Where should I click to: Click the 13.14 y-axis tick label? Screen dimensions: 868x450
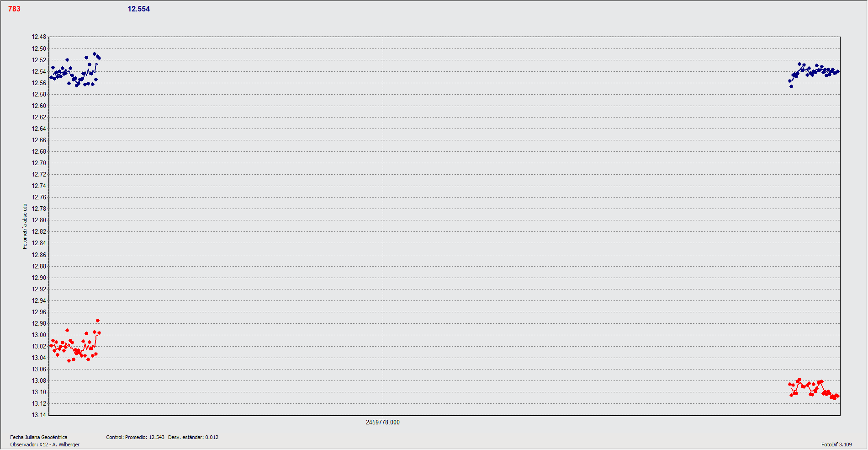39,415
